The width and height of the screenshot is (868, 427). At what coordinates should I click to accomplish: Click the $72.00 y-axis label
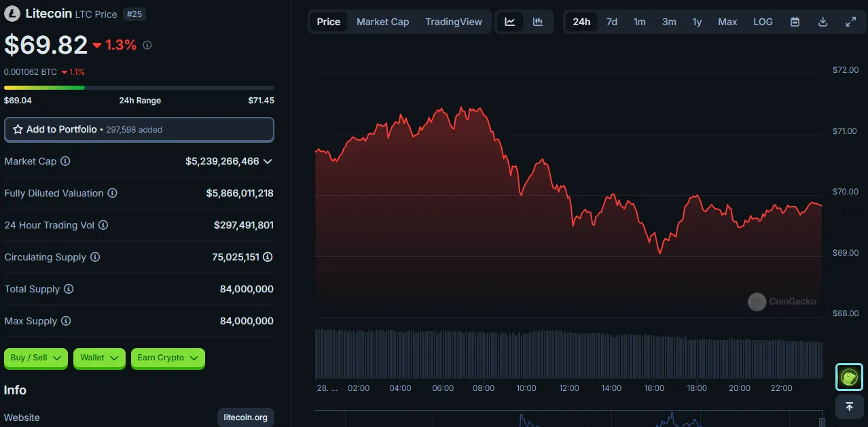846,70
